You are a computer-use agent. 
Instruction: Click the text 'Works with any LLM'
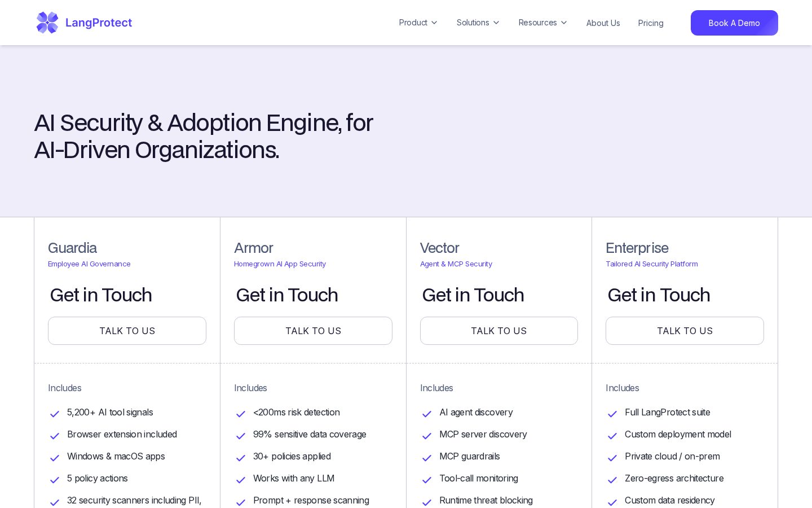pyautogui.click(x=294, y=479)
